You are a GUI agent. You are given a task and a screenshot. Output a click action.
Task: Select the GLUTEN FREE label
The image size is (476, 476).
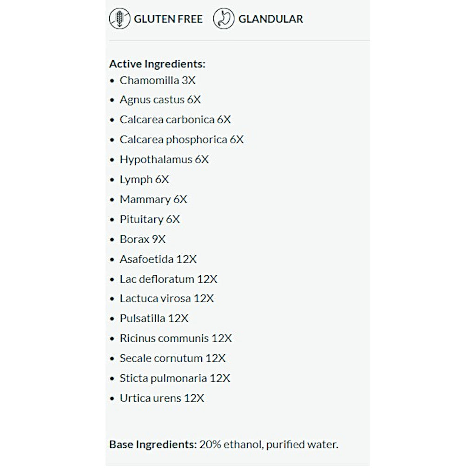pyautogui.click(x=168, y=19)
